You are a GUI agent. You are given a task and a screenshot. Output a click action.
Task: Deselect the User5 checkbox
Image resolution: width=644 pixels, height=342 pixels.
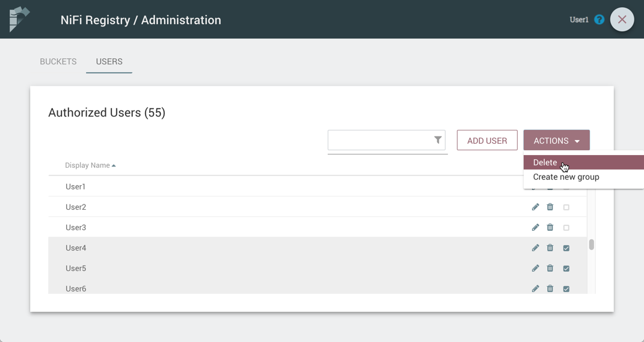566,269
